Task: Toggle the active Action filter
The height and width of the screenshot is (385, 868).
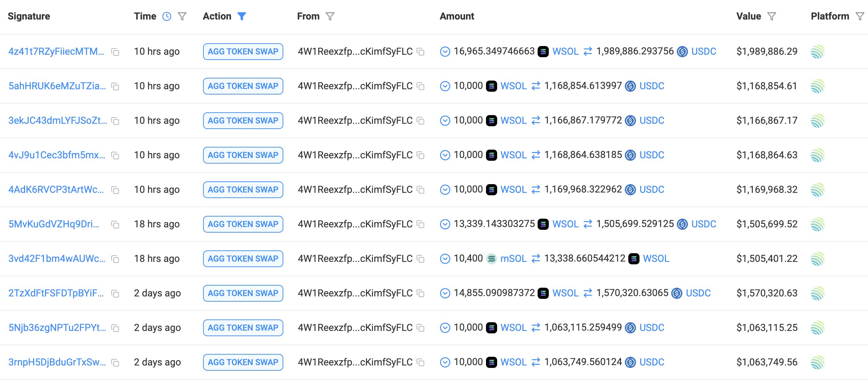Action: click(x=242, y=16)
